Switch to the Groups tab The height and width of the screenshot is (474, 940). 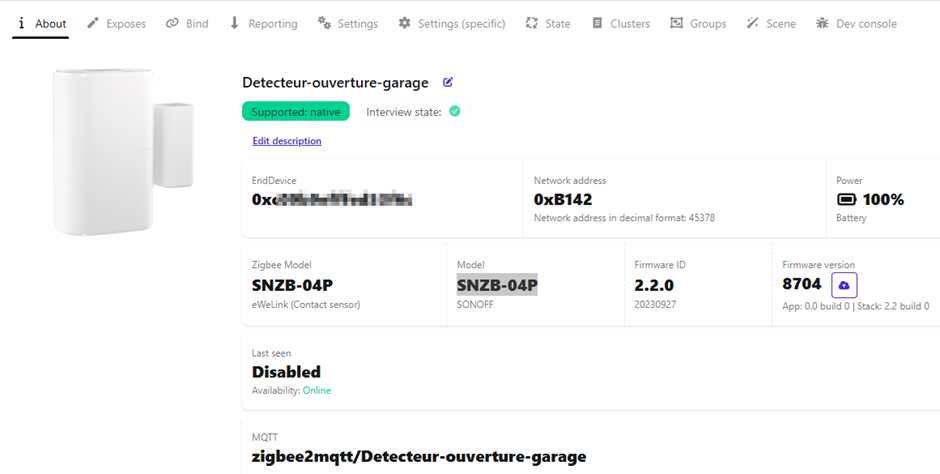point(698,23)
